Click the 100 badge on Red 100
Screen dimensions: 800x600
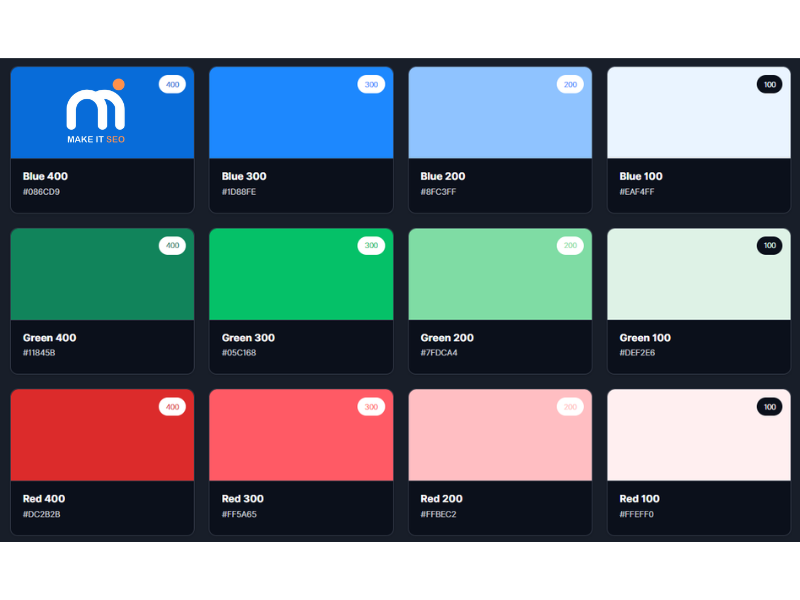[x=769, y=407]
